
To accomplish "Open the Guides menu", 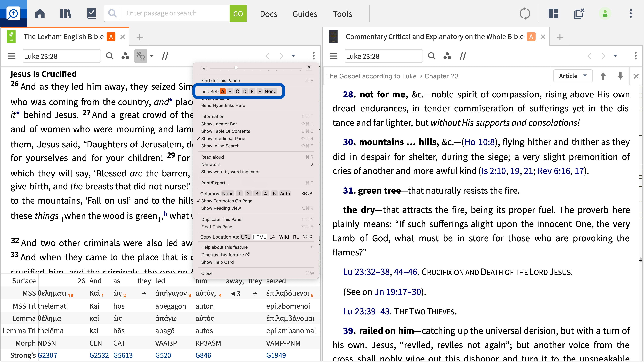I will tap(305, 14).
